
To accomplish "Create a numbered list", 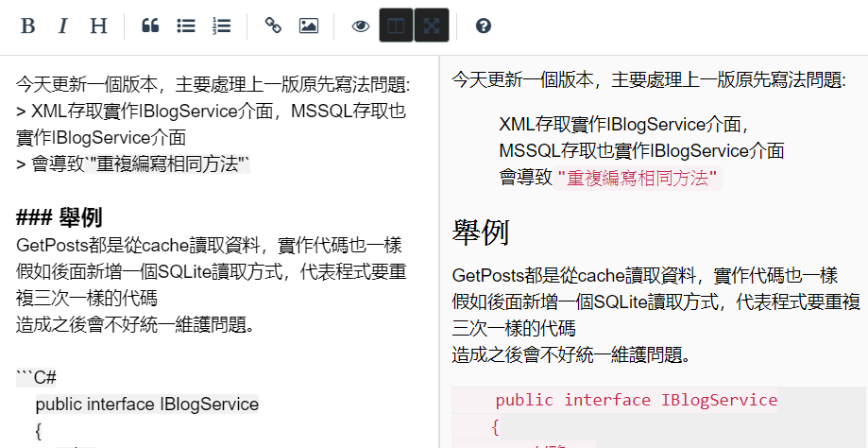I will coord(221,26).
